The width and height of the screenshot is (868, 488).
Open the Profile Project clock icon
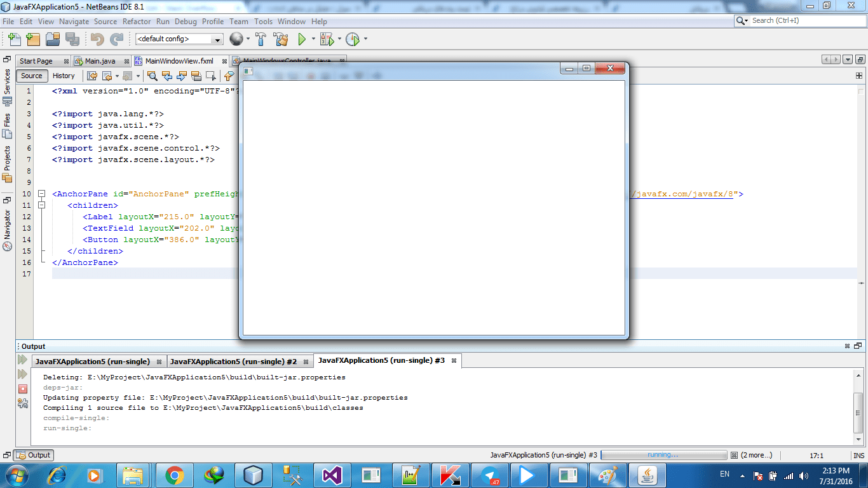(353, 39)
